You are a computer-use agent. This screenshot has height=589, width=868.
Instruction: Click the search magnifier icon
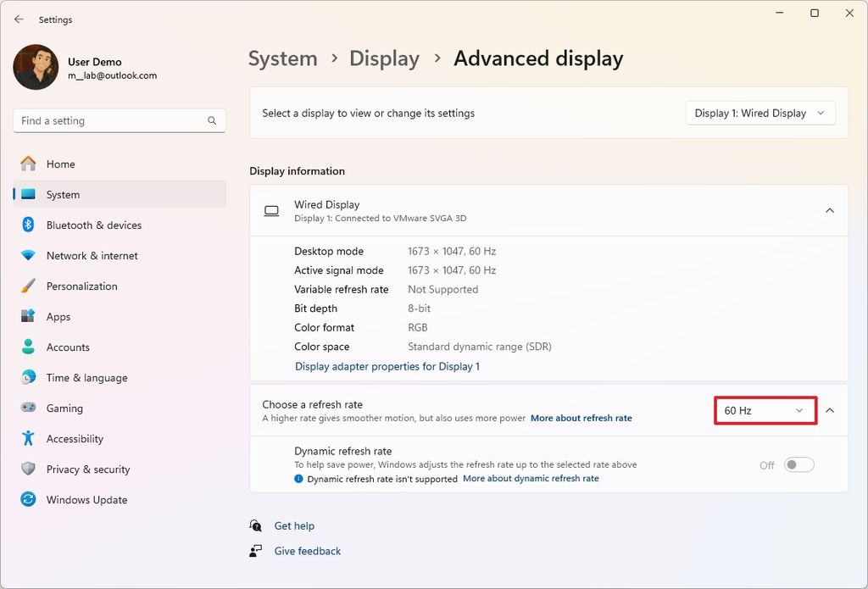pyautogui.click(x=212, y=120)
